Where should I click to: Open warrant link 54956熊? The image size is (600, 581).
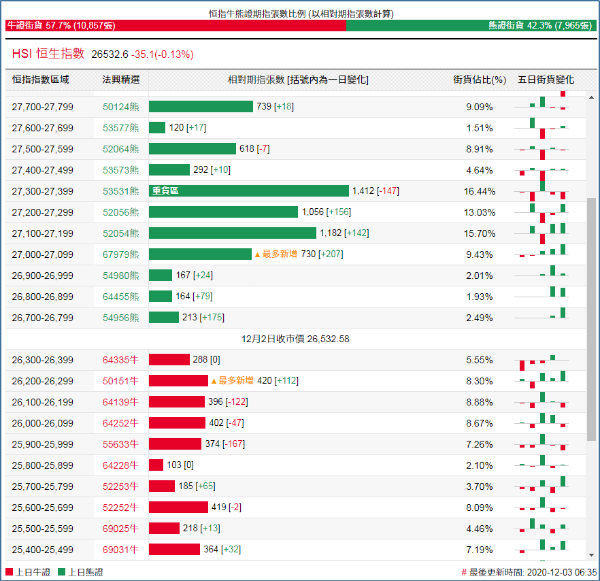(x=121, y=318)
